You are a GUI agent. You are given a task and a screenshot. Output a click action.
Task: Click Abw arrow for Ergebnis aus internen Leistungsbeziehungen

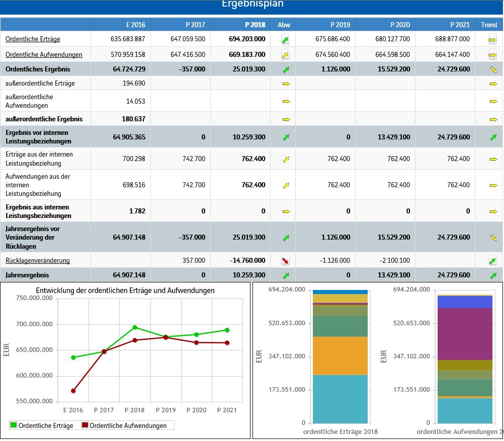pos(286,211)
